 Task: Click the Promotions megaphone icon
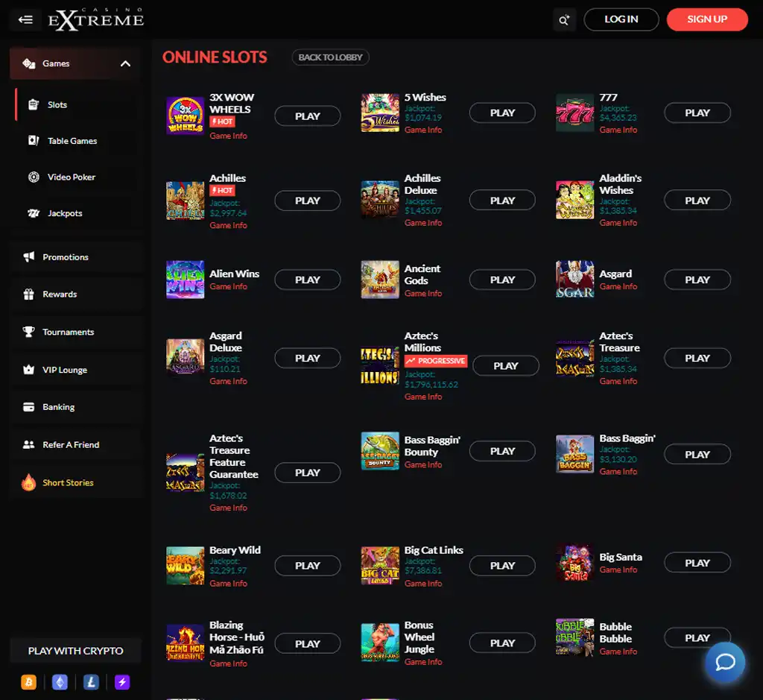(29, 256)
